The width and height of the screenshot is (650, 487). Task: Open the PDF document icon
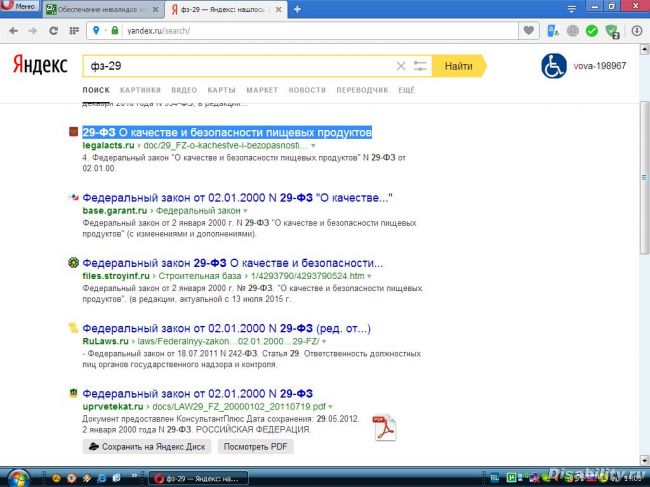[384, 428]
